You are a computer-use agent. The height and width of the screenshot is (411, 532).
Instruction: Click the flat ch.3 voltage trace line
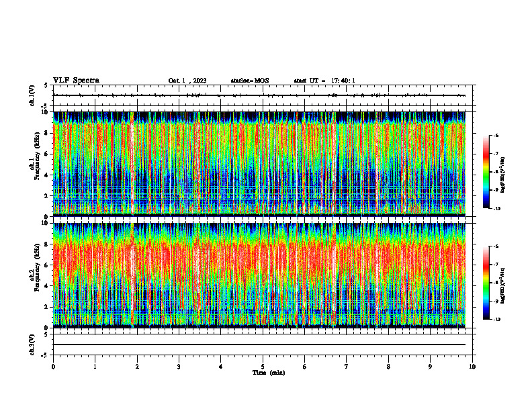(x=259, y=345)
